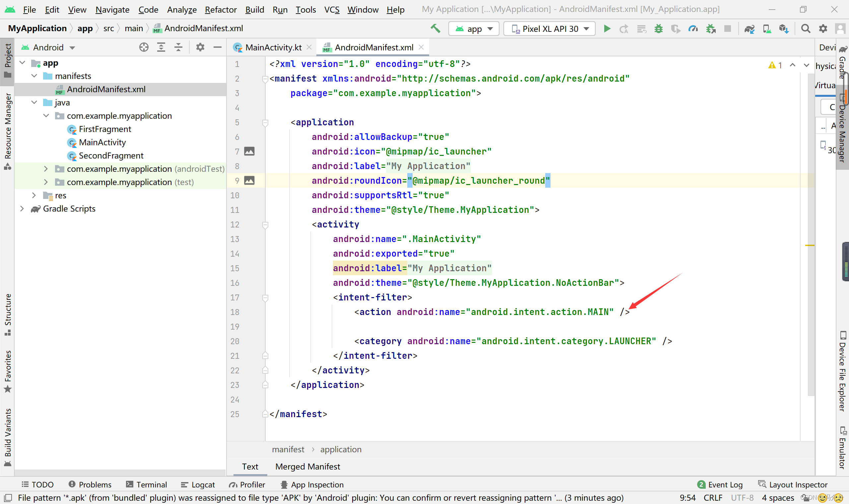
Task: Click the Collapse All icon in Project panel
Action: coord(178,47)
